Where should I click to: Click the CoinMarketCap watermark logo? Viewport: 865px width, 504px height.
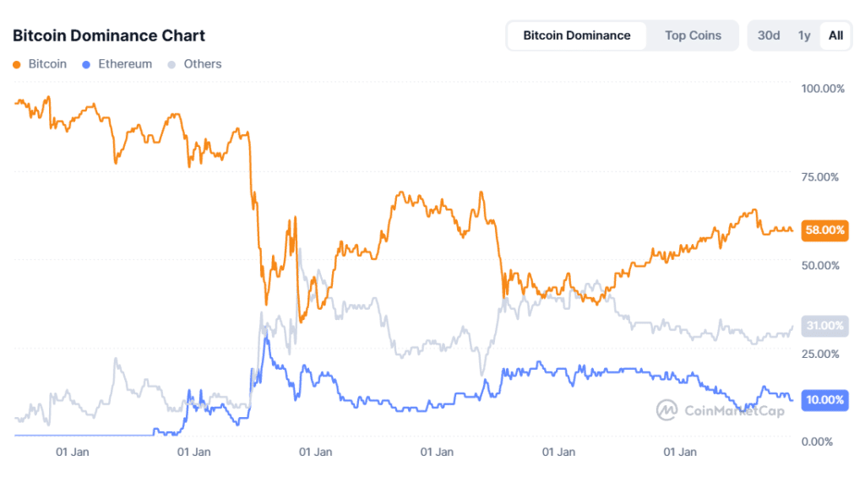(666, 410)
